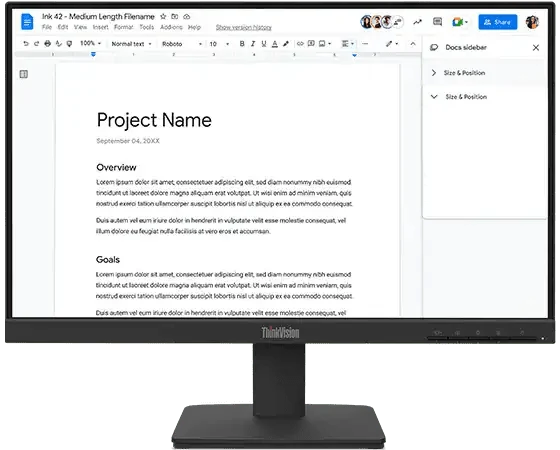Redo the last action
Viewport: 560px width, 450px height.
pyautogui.click(x=36, y=44)
